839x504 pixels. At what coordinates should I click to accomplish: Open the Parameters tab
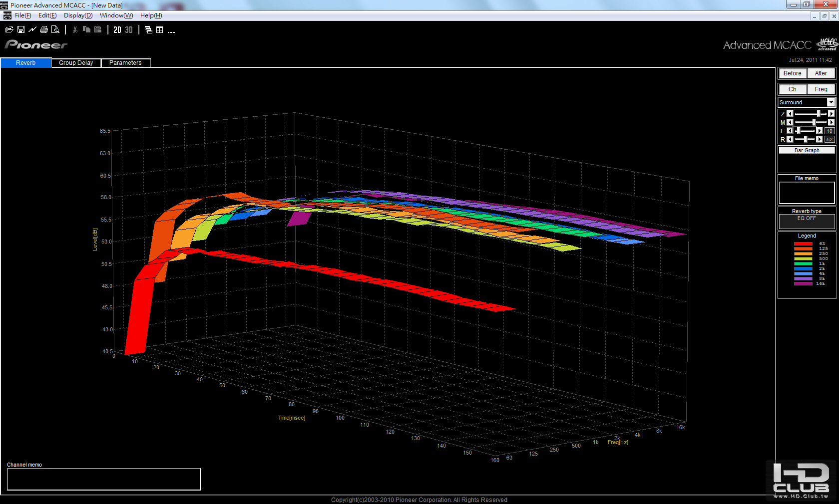[x=125, y=63]
